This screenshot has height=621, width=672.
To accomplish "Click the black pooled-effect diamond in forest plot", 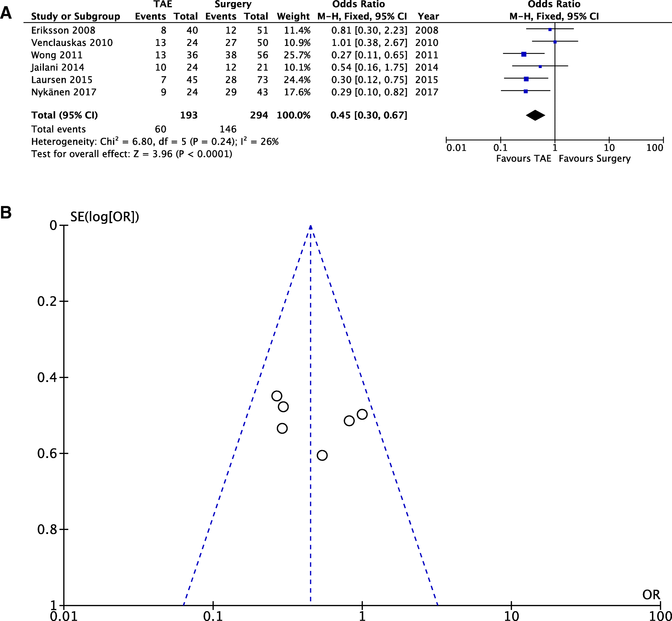I will (x=536, y=115).
